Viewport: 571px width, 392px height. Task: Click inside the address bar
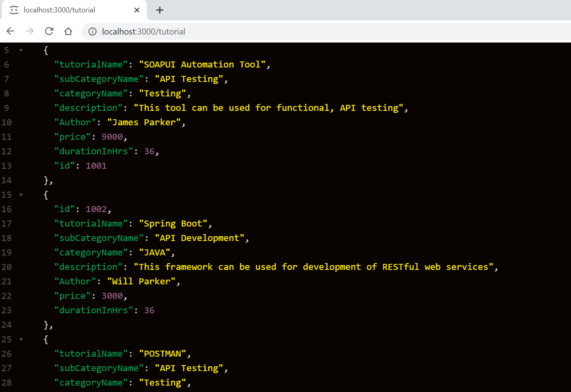pyautogui.click(x=241, y=31)
